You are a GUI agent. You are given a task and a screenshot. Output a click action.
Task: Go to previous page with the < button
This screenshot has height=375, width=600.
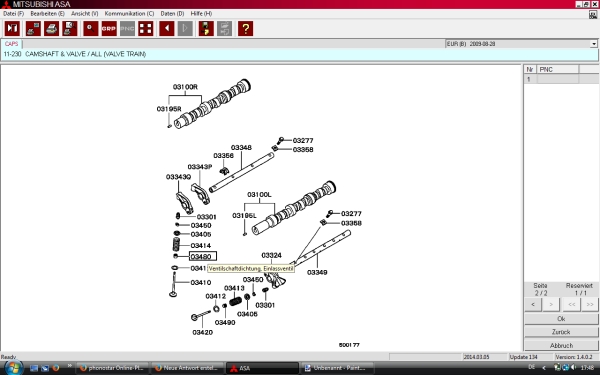(x=533, y=305)
